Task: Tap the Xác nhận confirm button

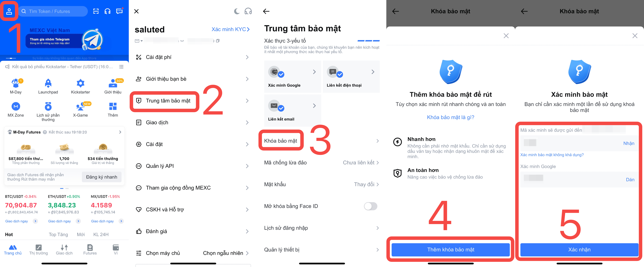Action: click(579, 249)
